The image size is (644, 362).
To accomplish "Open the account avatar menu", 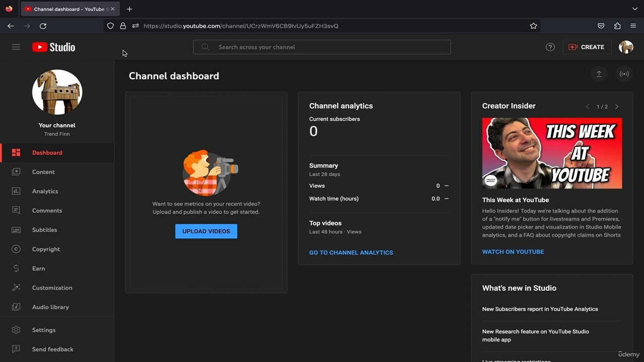I will 626,47.
